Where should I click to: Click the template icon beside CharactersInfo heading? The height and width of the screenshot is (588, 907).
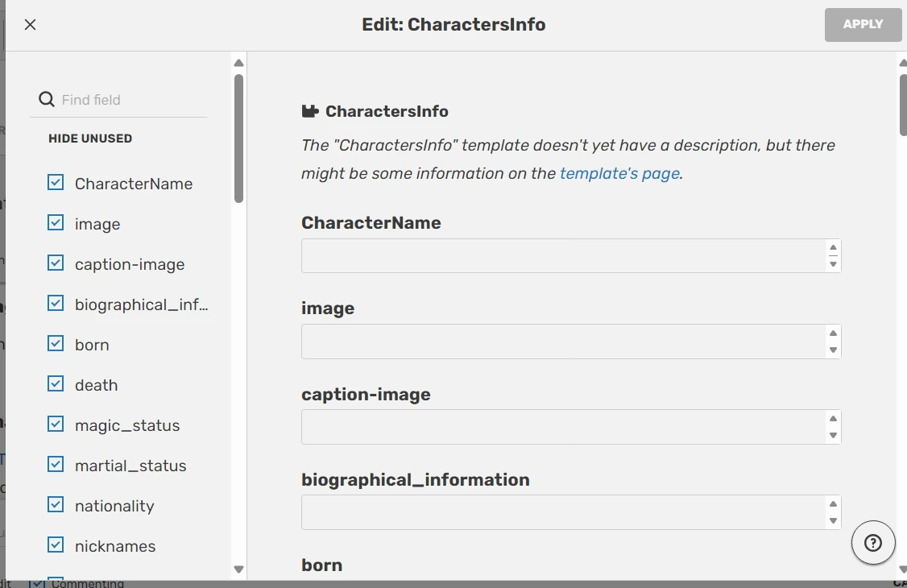310,111
